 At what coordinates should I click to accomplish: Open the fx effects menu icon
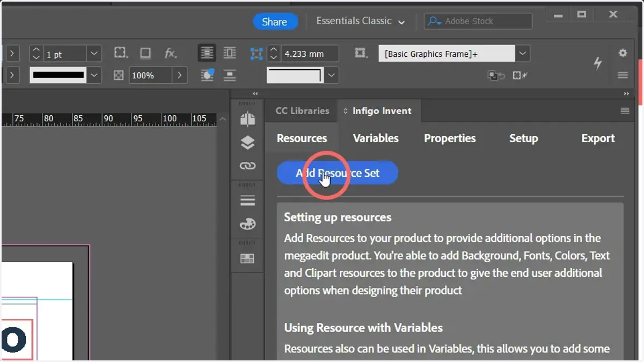point(170,53)
